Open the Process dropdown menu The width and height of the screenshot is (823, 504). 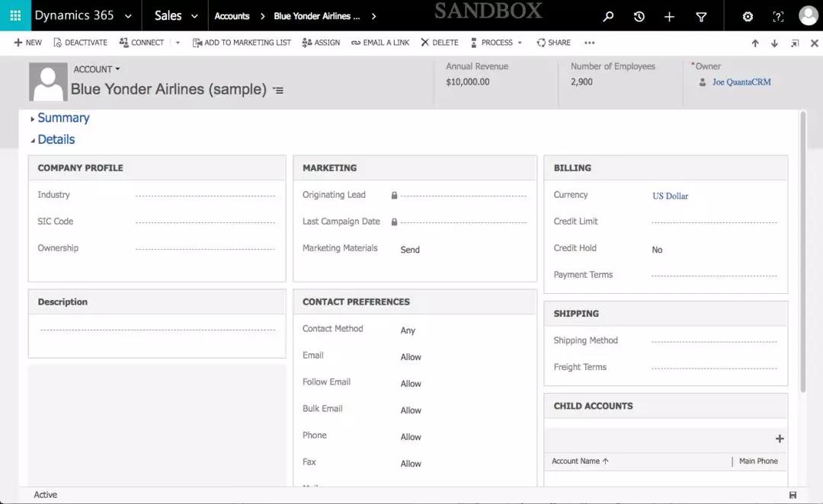497,43
